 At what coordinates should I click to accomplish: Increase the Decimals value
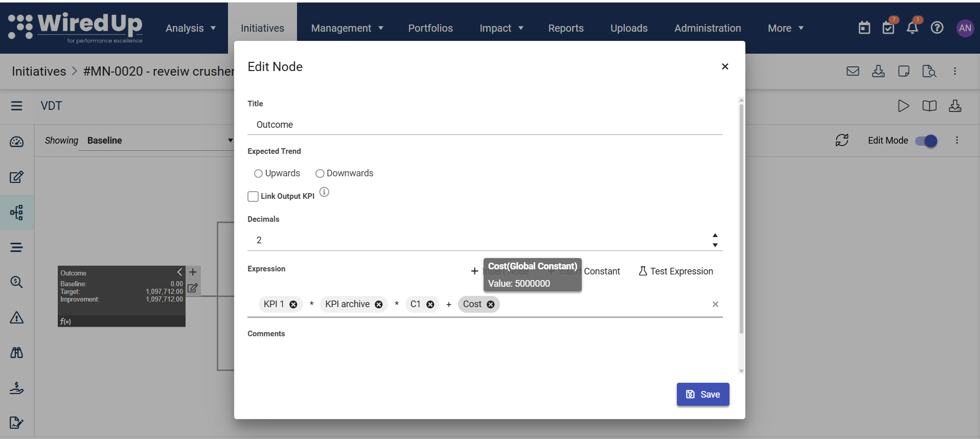coord(715,235)
